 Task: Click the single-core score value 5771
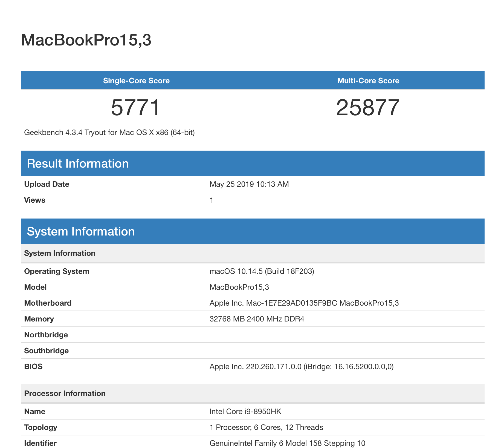[135, 108]
